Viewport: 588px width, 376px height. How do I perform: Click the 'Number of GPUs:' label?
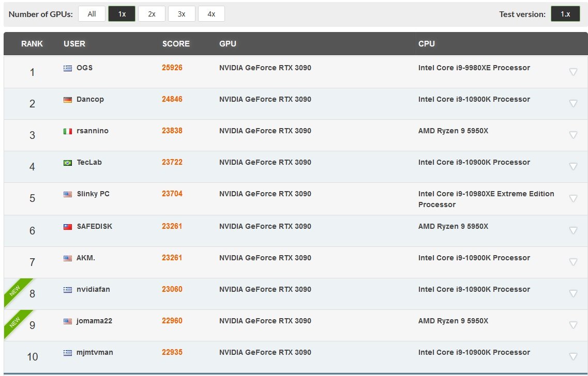tap(40, 14)
